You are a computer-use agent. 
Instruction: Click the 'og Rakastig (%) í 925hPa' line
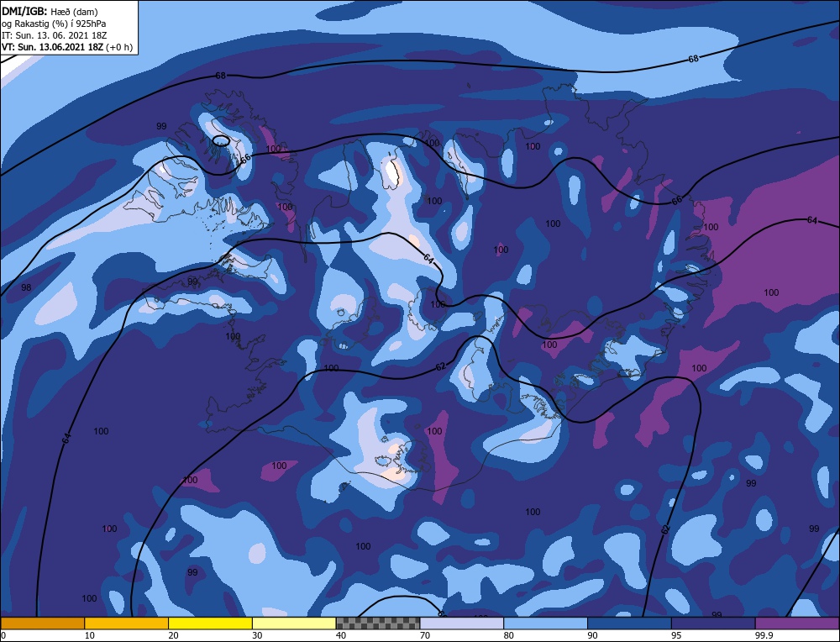(x=54, y=24)
